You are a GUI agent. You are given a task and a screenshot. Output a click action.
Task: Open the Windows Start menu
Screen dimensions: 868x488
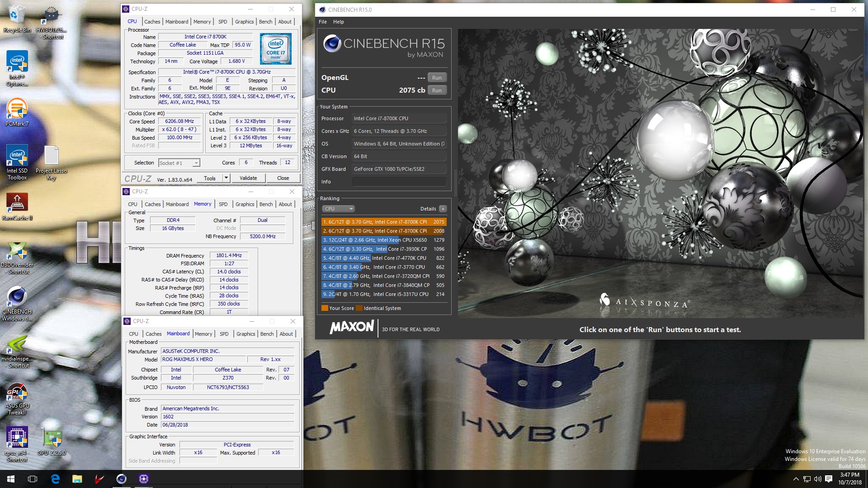pos(11,479)
